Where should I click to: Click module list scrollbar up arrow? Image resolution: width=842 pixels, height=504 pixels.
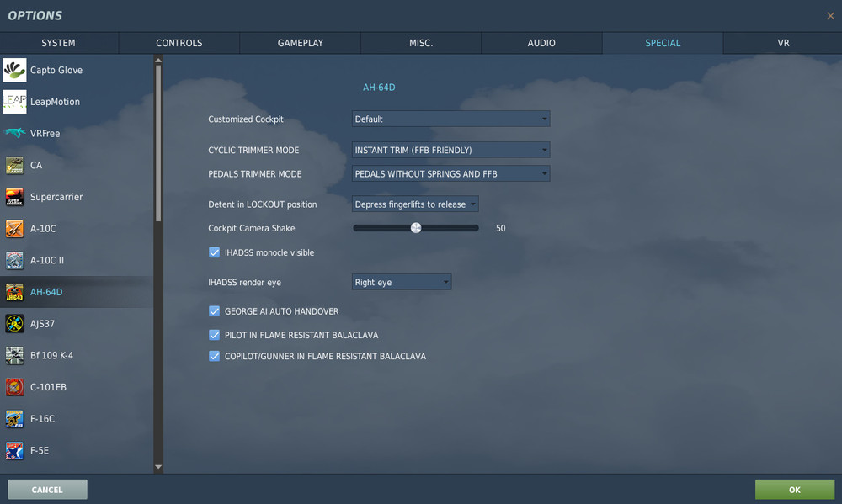(158, 61)
